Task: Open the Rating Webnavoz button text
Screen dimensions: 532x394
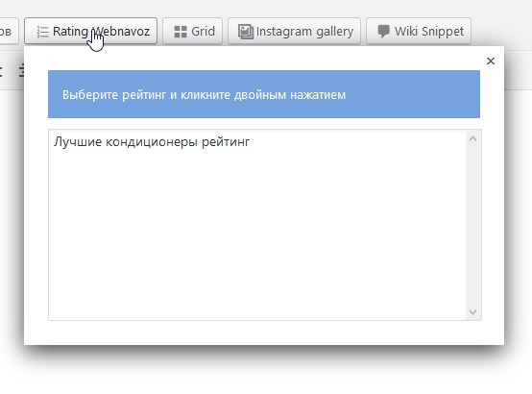Action: tap(101, 32)
